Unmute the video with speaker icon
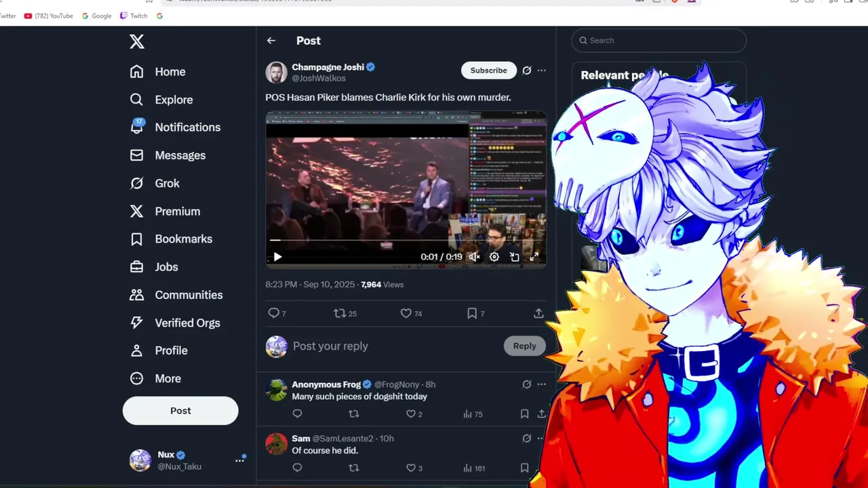Screen dimensions: 868x488 point(475,257)
